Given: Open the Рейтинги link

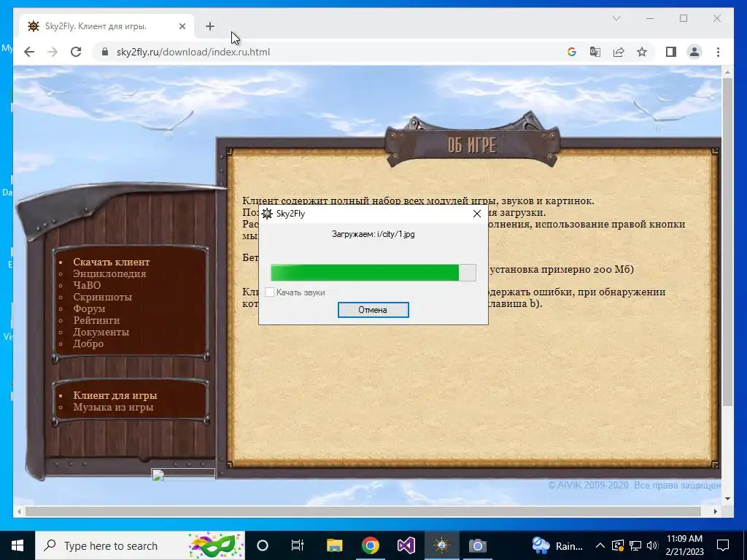Looking at the screenshot, I should coord(96,320).
